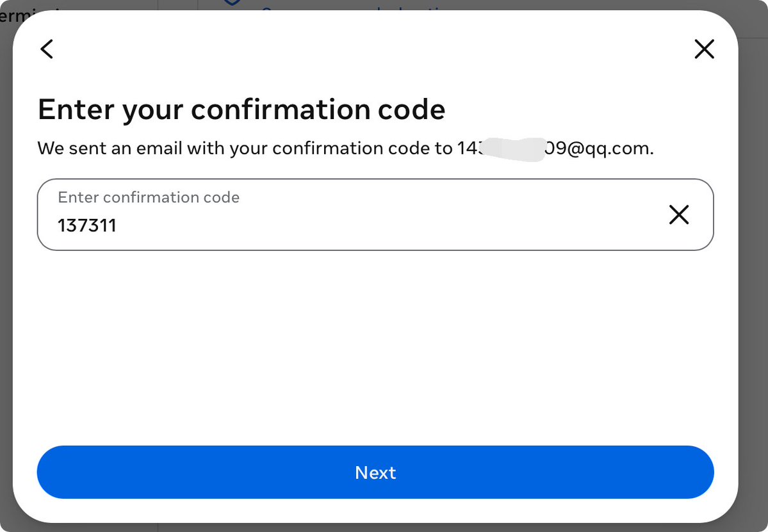Screen dimensions: 768x532
Task: Click the blue Next button
Action: click(x=375, y=472)
